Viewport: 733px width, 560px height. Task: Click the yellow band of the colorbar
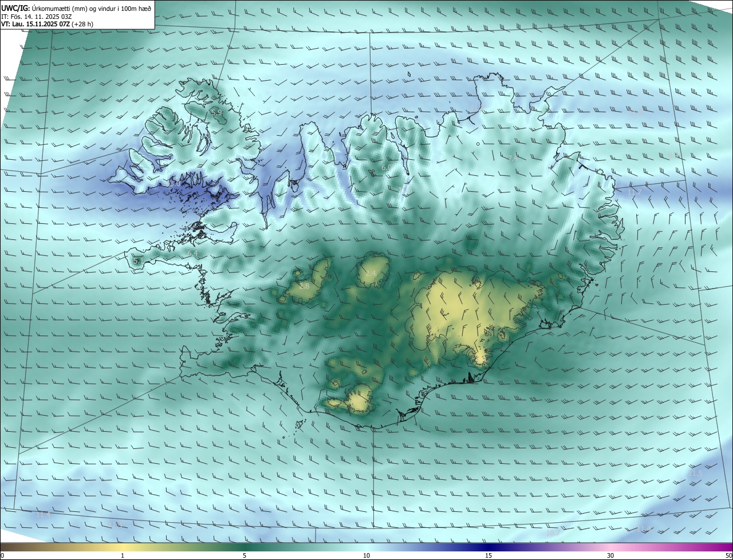click(x=123, y=547)
